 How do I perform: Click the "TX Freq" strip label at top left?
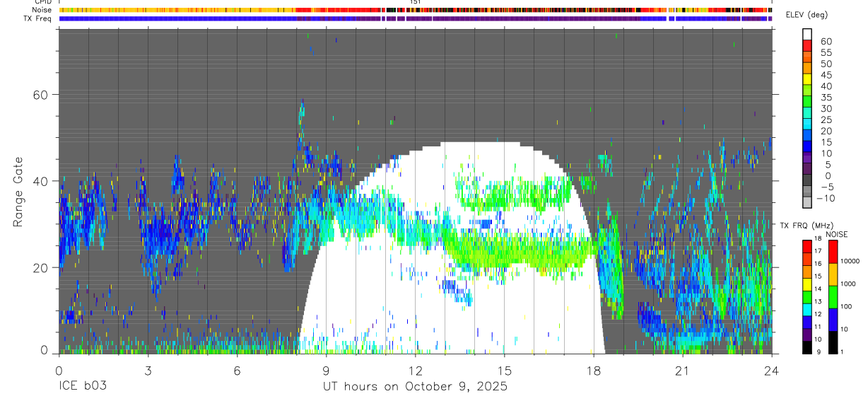[x=39, y=18]
